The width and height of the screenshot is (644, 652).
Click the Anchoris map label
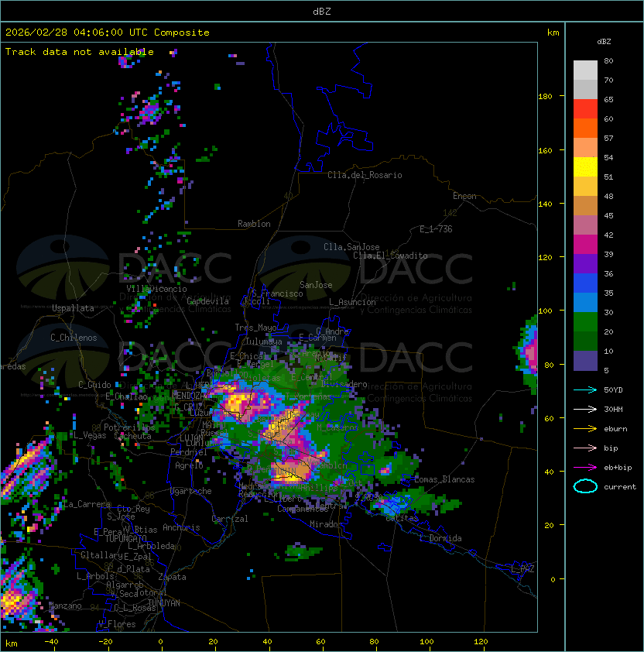pos(181,527)
